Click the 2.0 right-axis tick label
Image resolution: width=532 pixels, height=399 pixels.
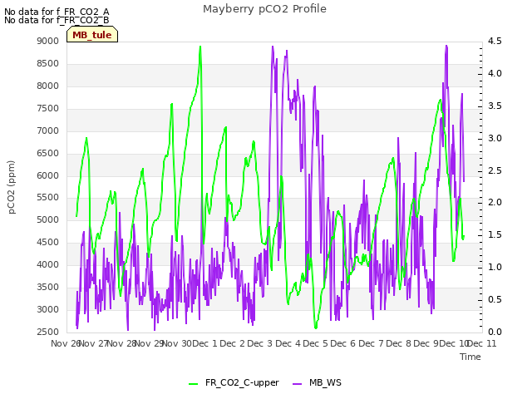pyautogui.click(x=495, y=203)
